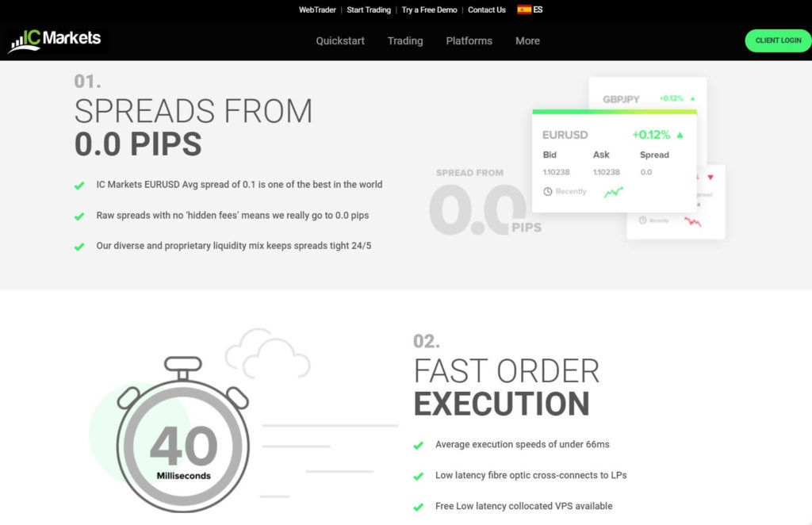Expand the Trading menu

[405, 41]
